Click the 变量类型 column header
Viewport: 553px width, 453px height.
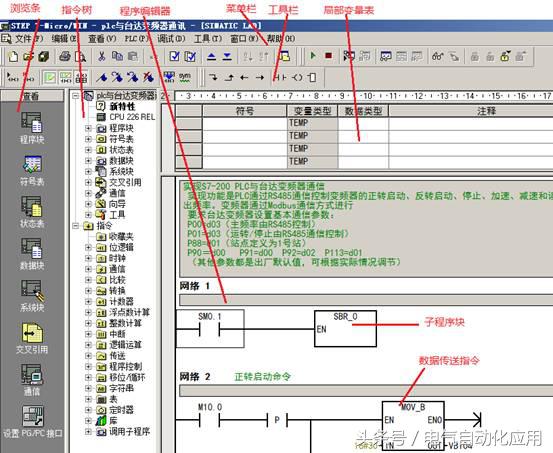312,111
